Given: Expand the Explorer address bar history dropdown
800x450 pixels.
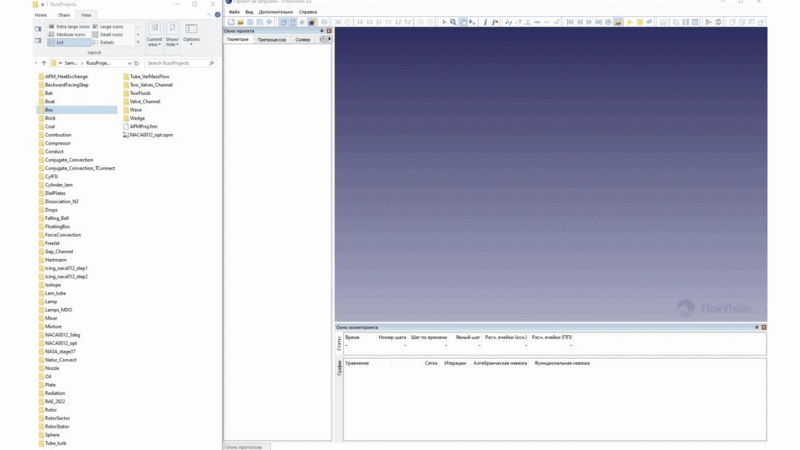Looking at the screenshot, I should [x=129, y=63].
